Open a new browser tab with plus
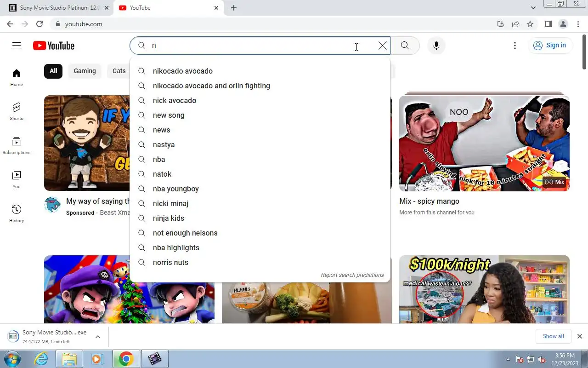 click(234, 8)
